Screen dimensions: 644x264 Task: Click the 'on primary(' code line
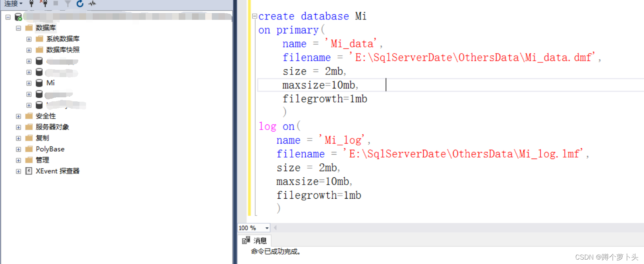(292, 30)
